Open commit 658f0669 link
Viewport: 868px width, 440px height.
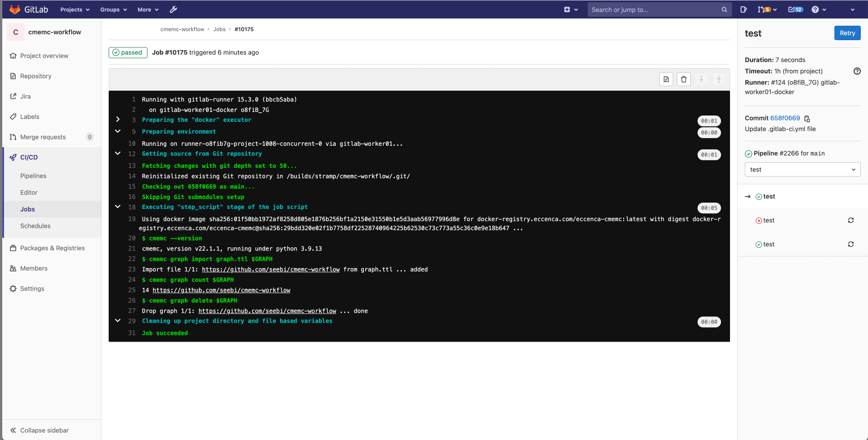tap(785, 118)
